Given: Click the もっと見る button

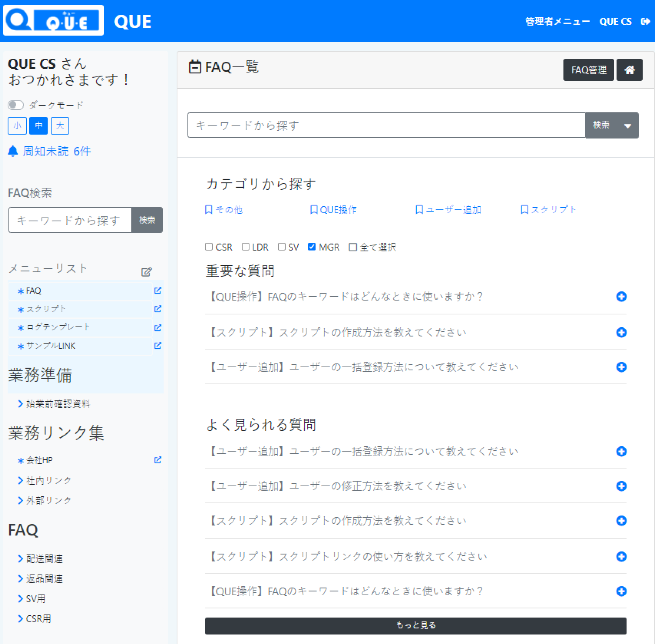Looking at the screenshot, I should pos(416,626).
